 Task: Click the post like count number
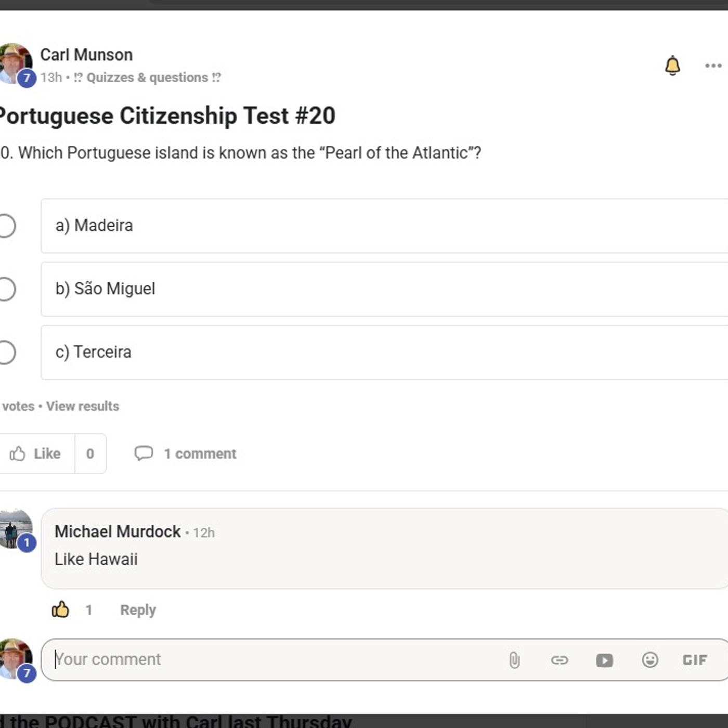click(x=90, y=454)
